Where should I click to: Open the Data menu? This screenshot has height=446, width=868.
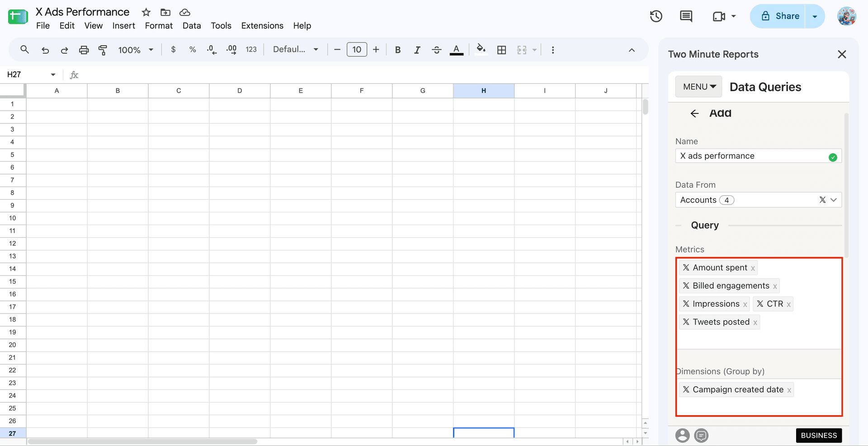[192, 26]
